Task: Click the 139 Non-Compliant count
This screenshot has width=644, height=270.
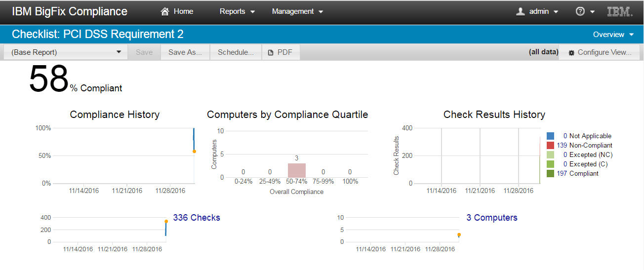Action: [x=562, y=145]
